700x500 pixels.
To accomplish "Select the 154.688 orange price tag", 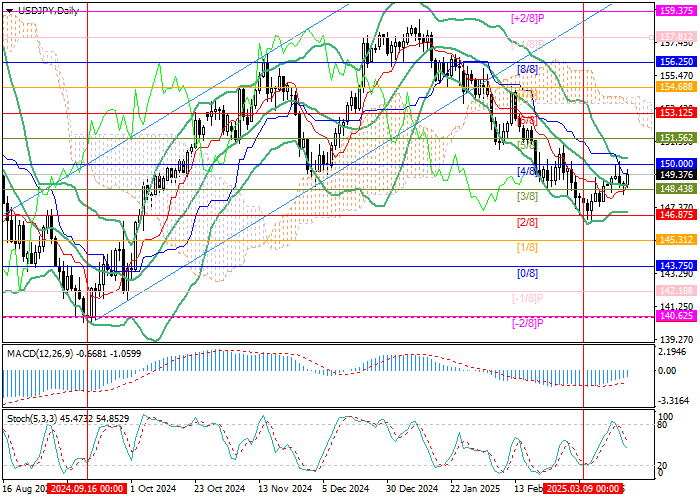I will [675, 87].
